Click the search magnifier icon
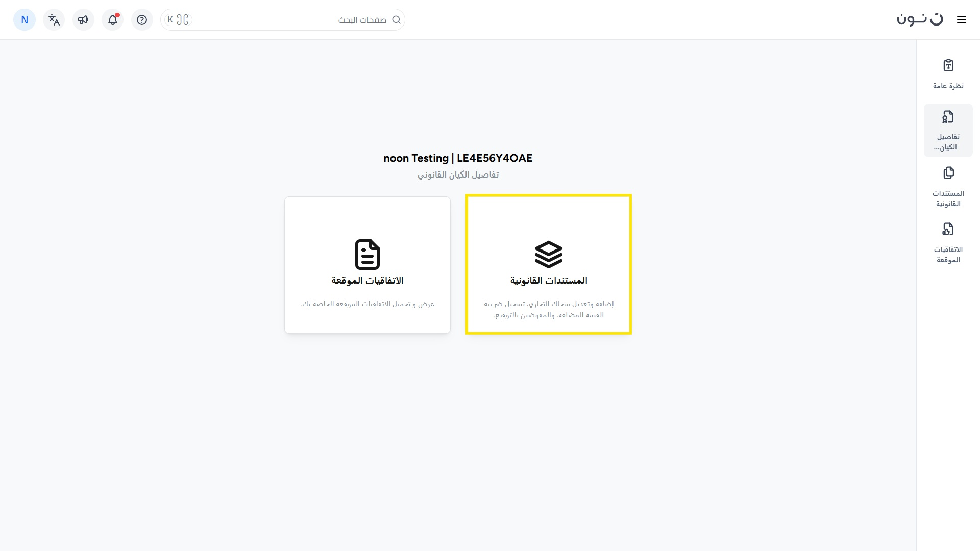This screenshot has width=980, height=551. [396, 20]
